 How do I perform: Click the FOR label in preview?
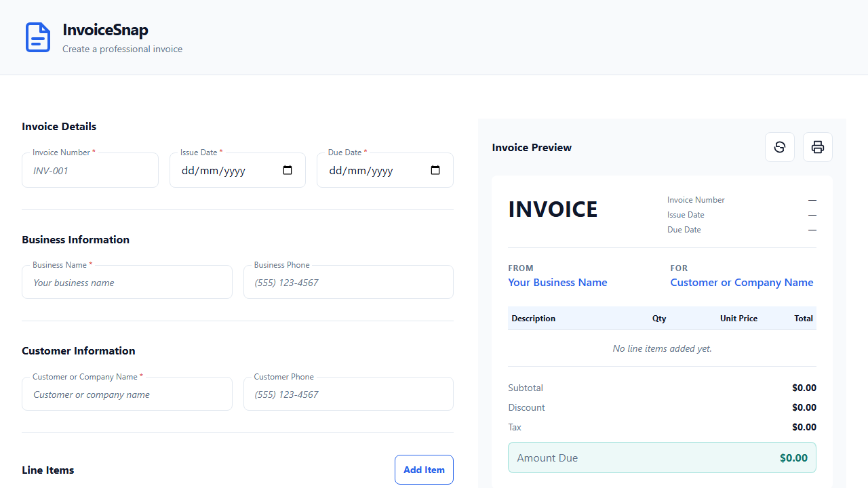tap(679, 268)
